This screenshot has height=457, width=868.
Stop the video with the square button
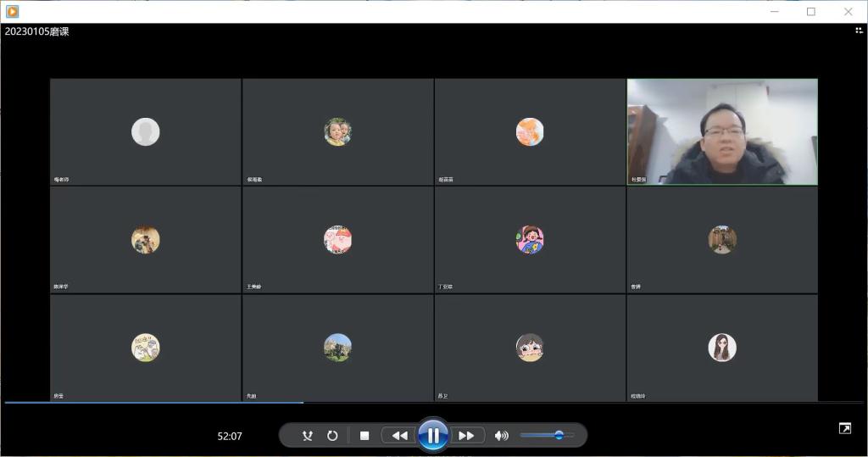pyautogui.click(x=364, y=436)
